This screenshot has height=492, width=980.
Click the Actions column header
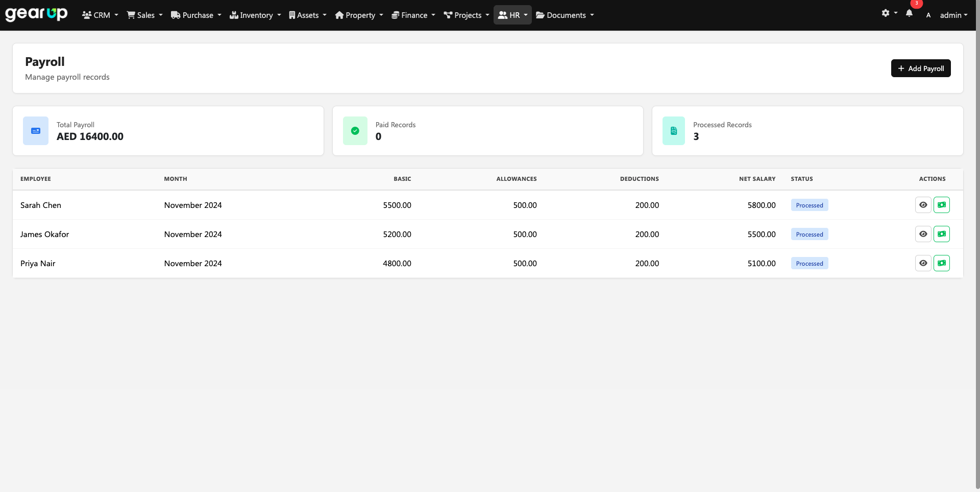[932, 179]
